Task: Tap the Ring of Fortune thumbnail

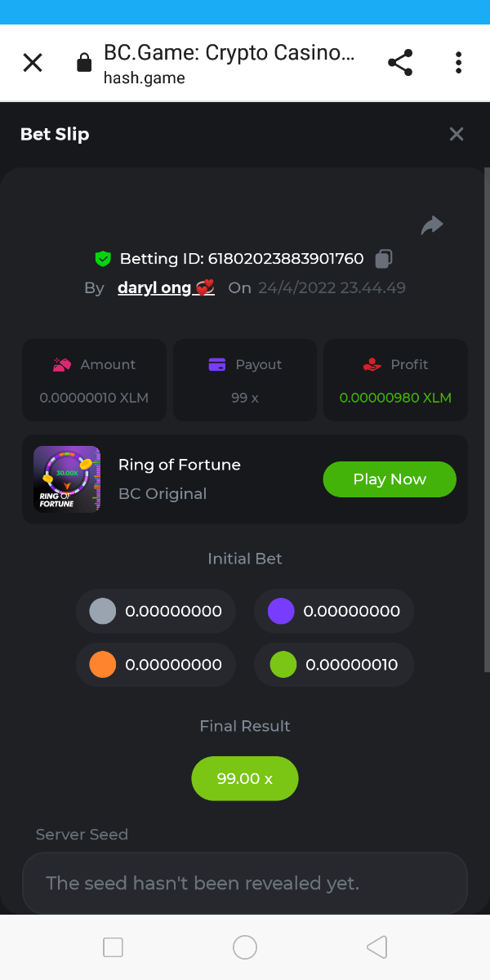Action: tap(67, 479)
